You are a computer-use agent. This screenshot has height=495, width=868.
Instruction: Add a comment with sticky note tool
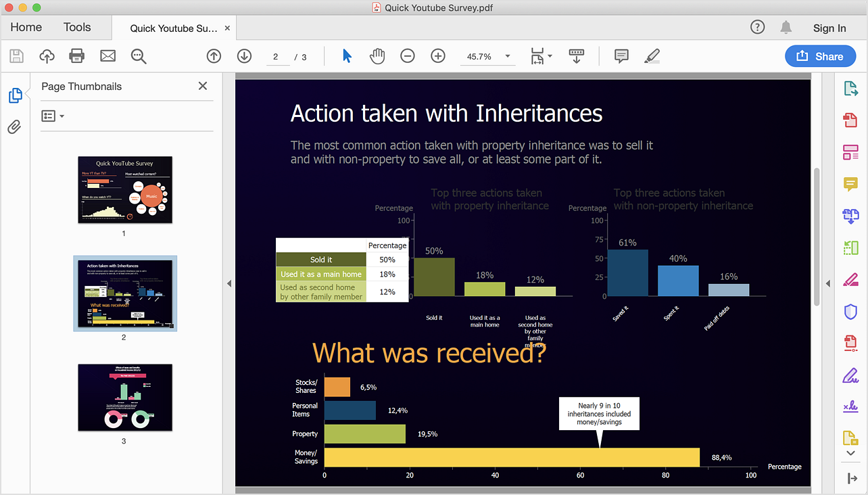(621, 56)
